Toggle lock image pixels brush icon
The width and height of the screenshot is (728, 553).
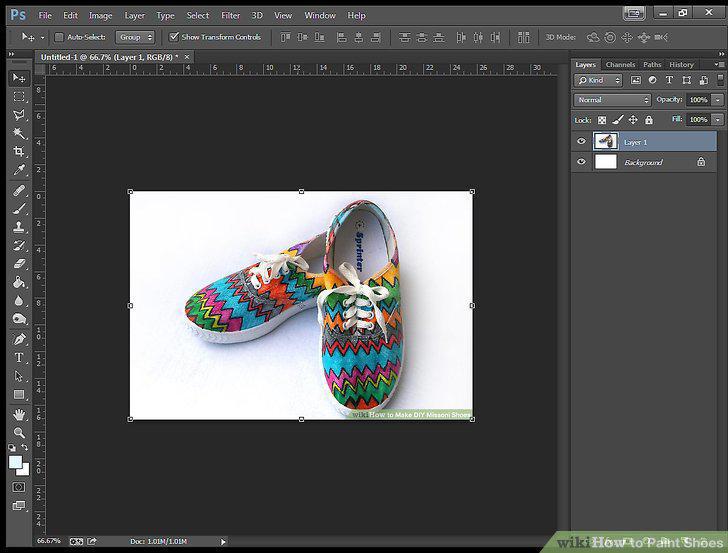click(x=617, y=120)
